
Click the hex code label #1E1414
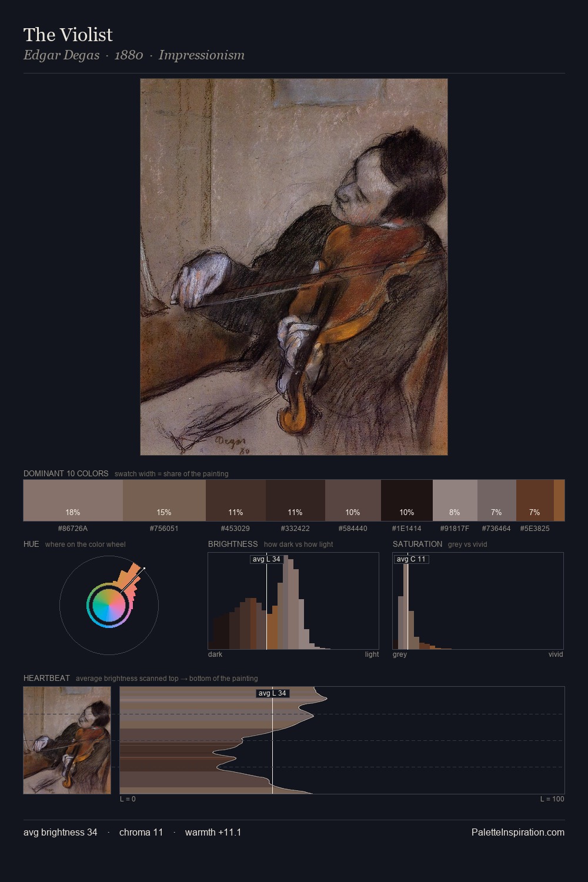tap(407, 529)
